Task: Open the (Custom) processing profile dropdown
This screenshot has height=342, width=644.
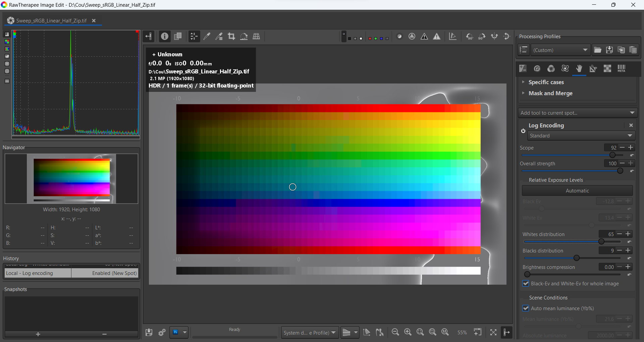Action: click(x=560, y=50)
